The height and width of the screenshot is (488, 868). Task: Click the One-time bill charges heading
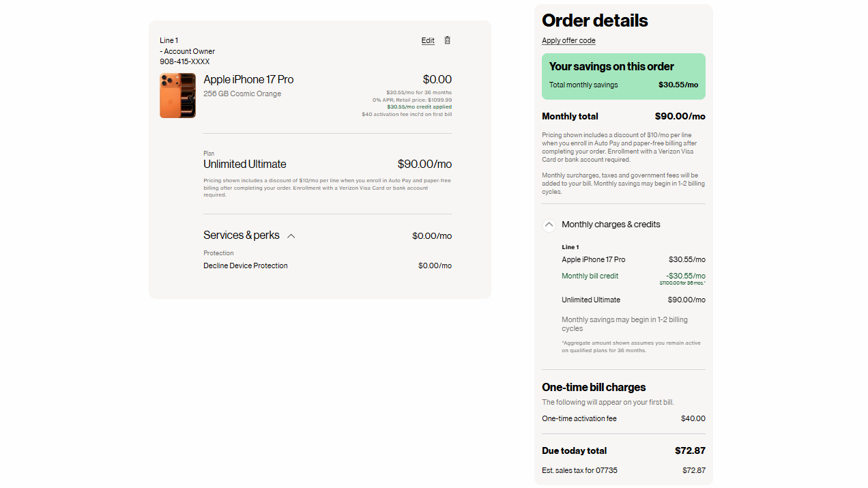click(594, 387)
